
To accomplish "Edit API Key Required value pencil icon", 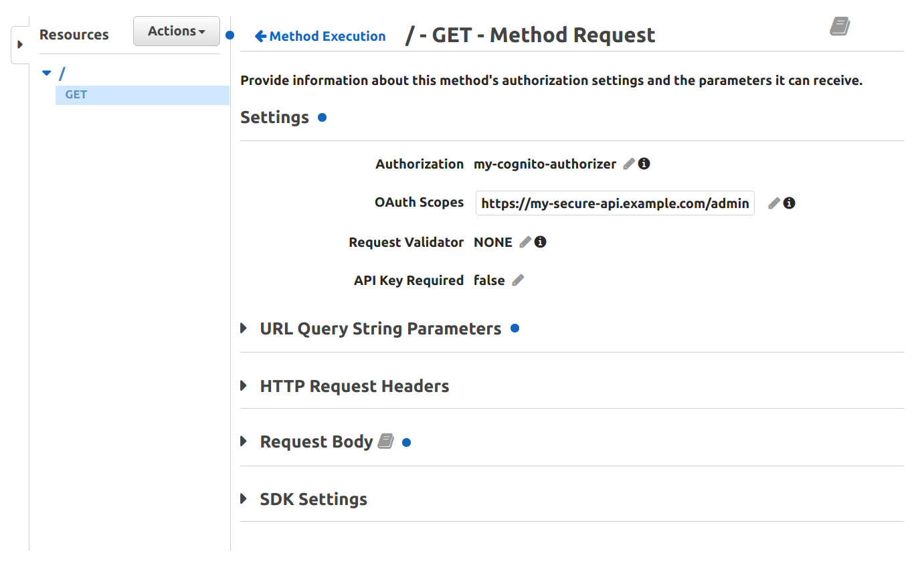I will tap(518, 280).
